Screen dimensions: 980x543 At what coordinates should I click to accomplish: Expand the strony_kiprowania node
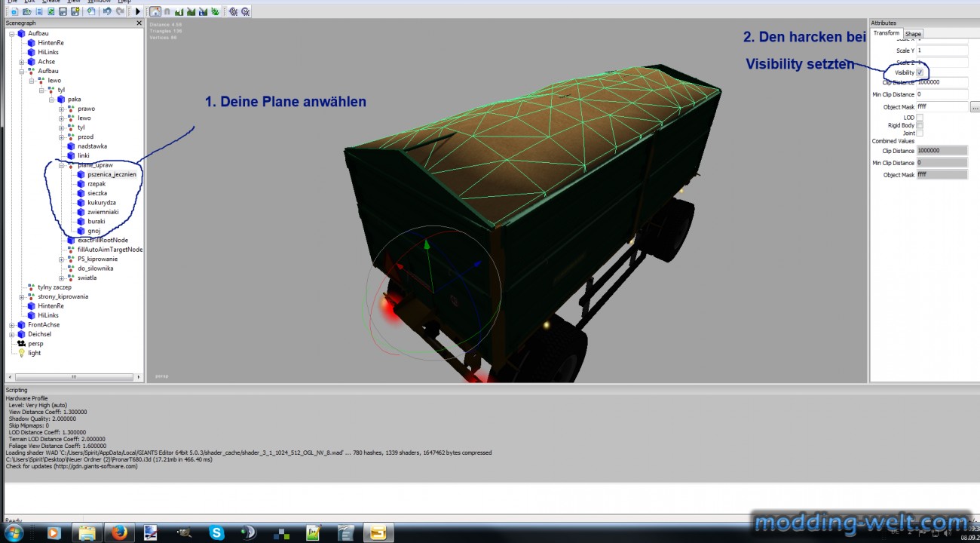pyautogui.click(x=22, y=297)
